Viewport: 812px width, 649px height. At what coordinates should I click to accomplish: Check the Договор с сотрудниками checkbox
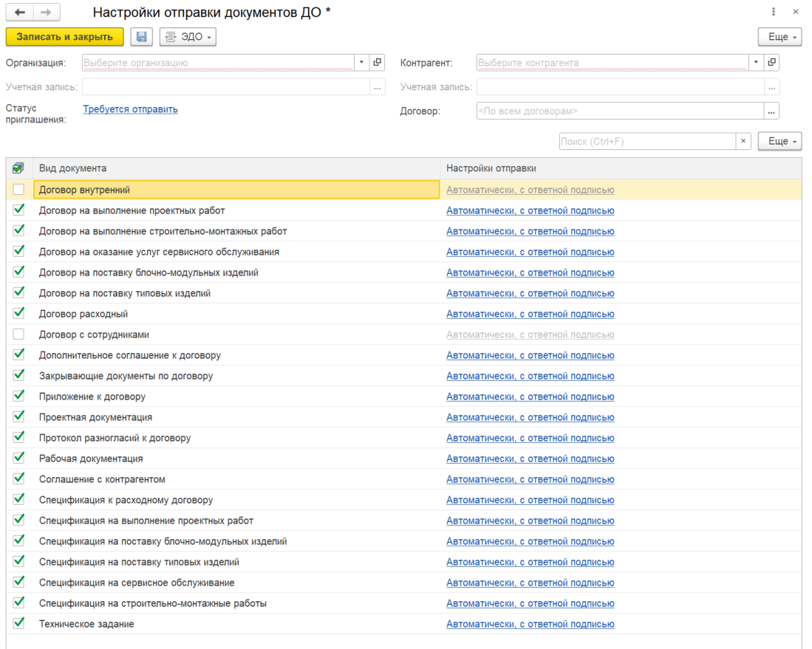point(18,334)
